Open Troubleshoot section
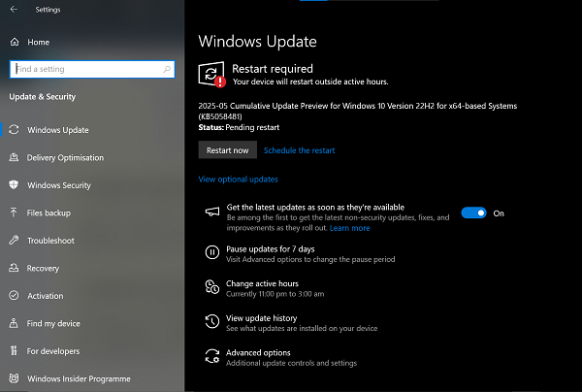Screen dimensions: 582x392 pos(50,241)
